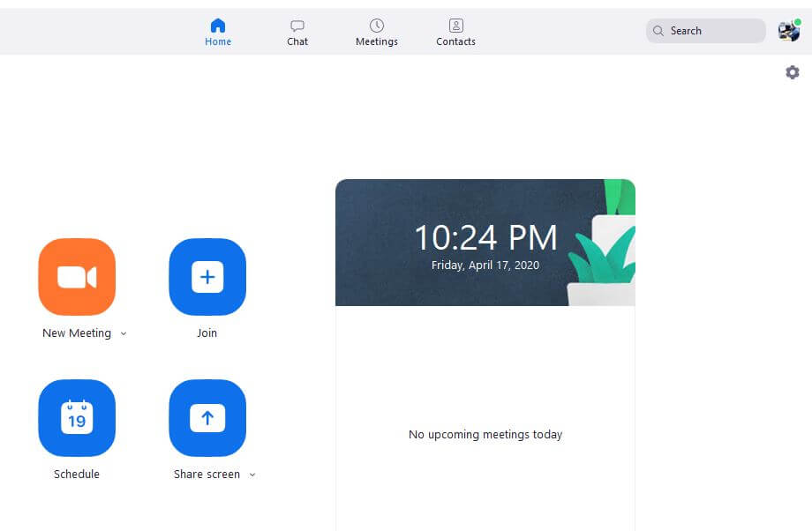Expand Share screen options chevron
The height and width of the screenshot is (531, 812).
point(252,475)
